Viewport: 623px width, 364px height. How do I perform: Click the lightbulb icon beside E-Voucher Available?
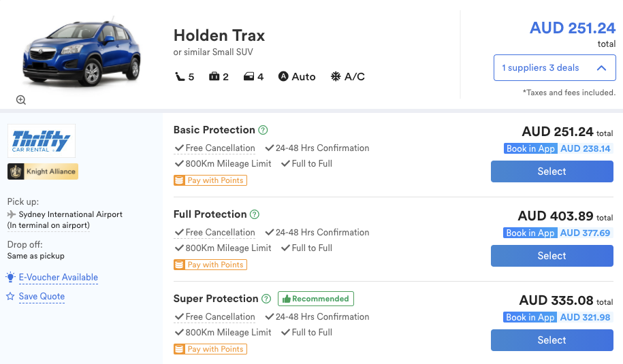coord(10,277)
